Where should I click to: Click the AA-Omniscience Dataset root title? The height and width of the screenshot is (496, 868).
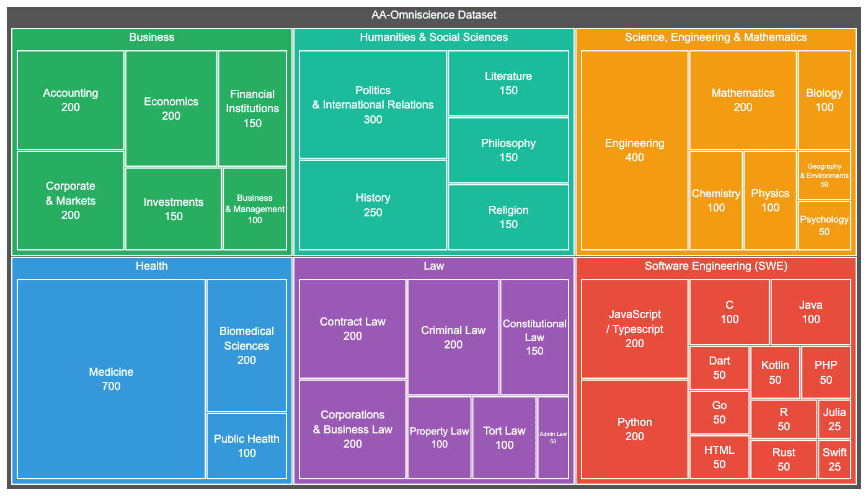(x=433, y=15)
